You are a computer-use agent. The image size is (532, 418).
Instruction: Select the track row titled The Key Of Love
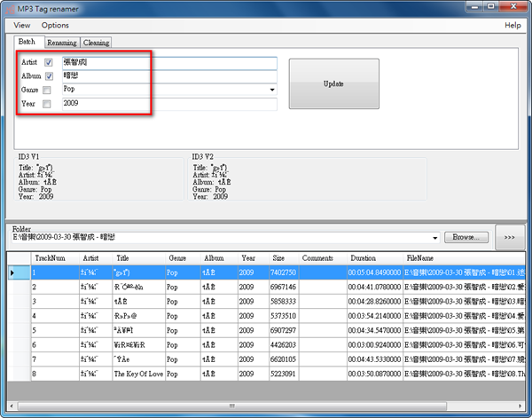coord(137,374)
